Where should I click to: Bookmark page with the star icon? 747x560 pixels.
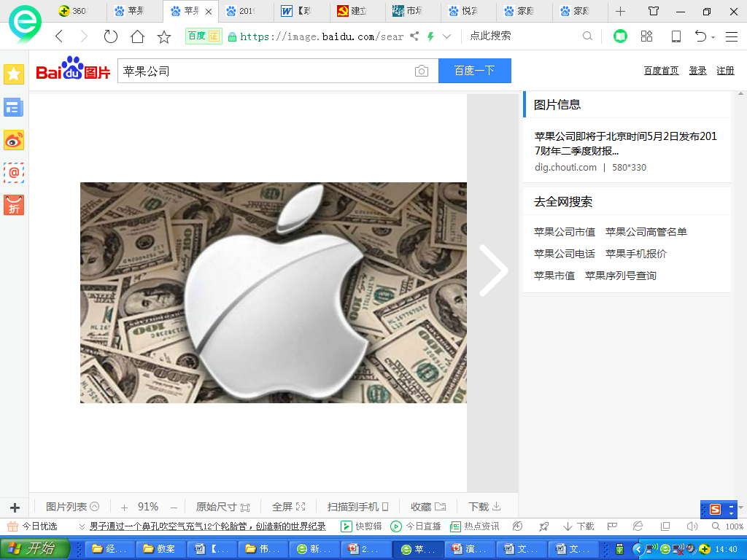164,36
